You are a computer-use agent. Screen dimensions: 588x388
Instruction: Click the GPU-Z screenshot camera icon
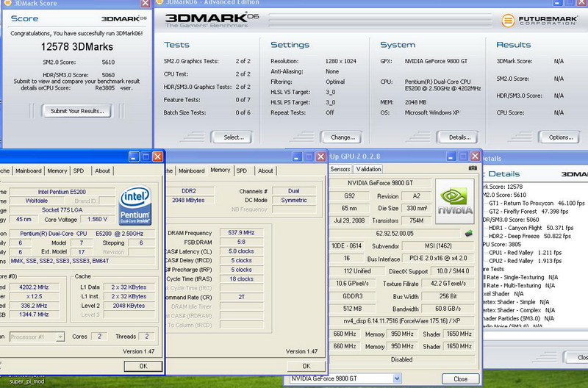click(x=473, y=168)
